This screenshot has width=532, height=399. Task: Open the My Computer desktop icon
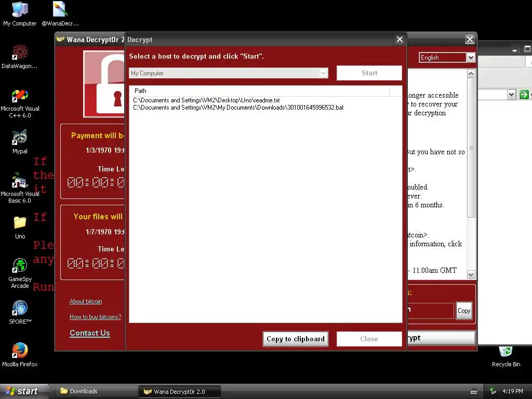click(x=20, y=14)
